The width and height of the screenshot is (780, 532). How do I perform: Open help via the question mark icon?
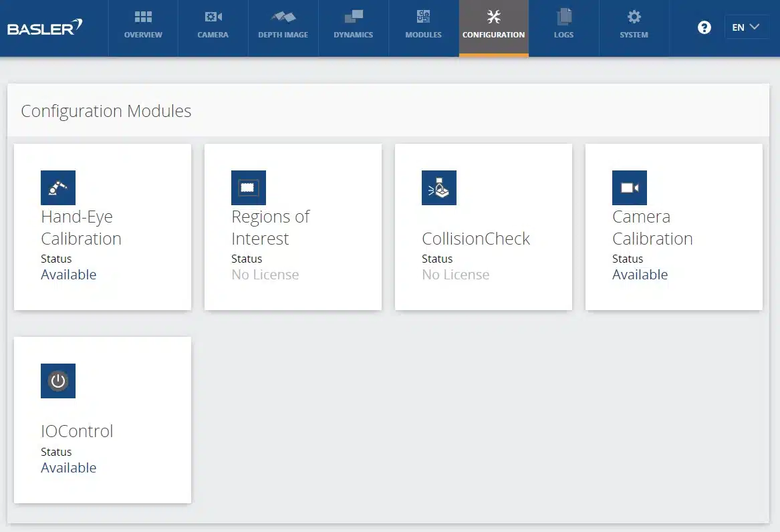pyautogui.click(x=704, y=27)
